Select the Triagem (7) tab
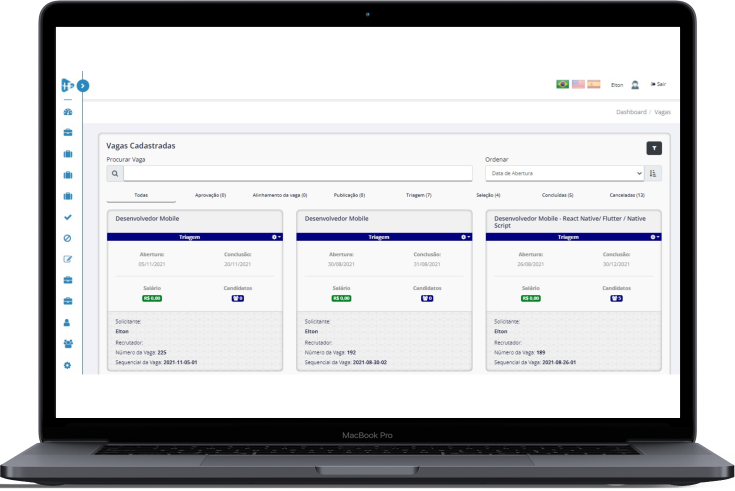 pos(418,195)
